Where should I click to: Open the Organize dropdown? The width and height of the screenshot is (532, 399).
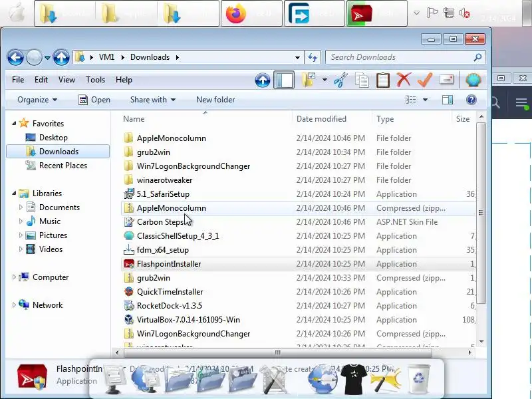pos(37,100)
